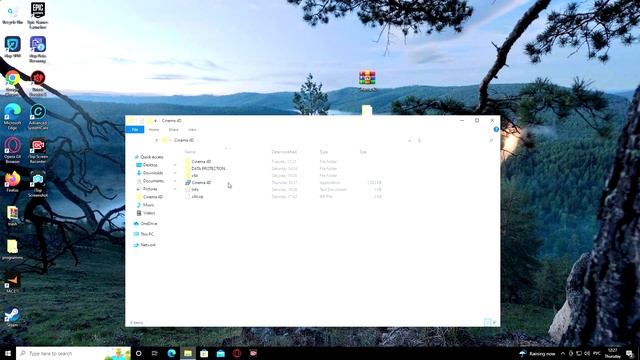The width and height of the screenshot is (640, 360).
Task: Launch the Opera GX Browser shortcut
Action: coord(12,150)
